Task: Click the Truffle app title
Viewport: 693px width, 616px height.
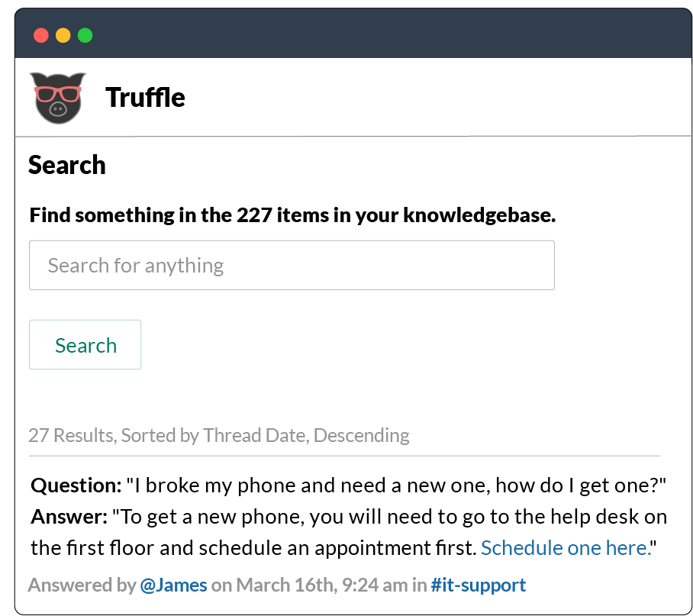Action: [x=145, y=97]
